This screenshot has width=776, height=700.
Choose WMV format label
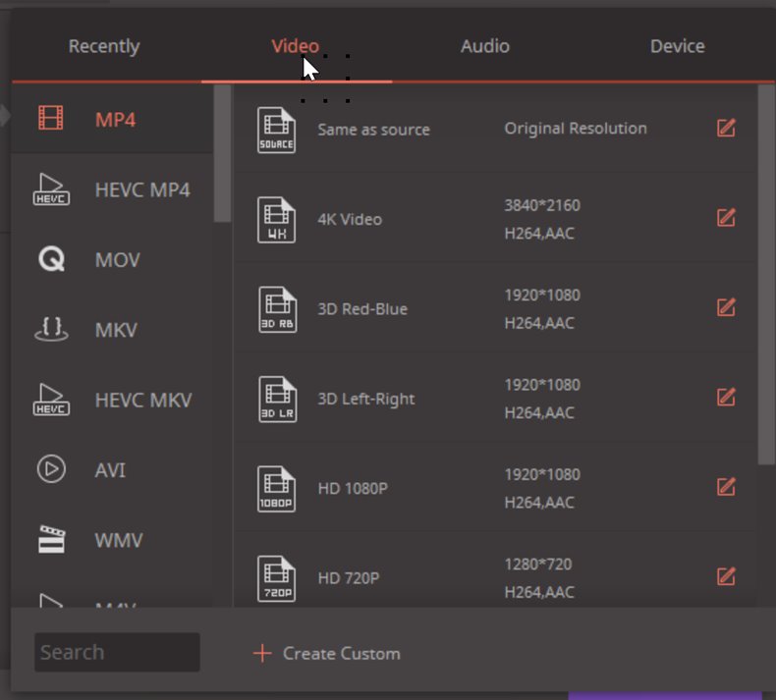(x=119, y=540)
